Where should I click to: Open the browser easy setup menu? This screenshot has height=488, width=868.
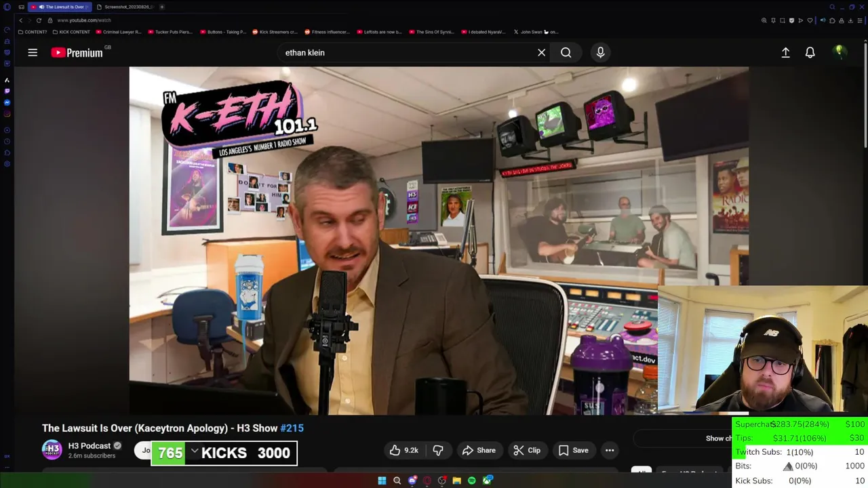click(x=860, y=20)
